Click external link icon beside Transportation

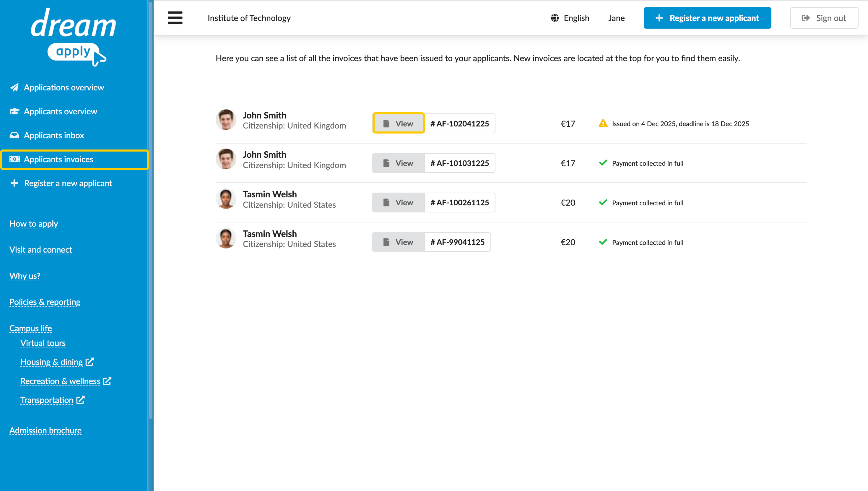click(x=80, y=400)
